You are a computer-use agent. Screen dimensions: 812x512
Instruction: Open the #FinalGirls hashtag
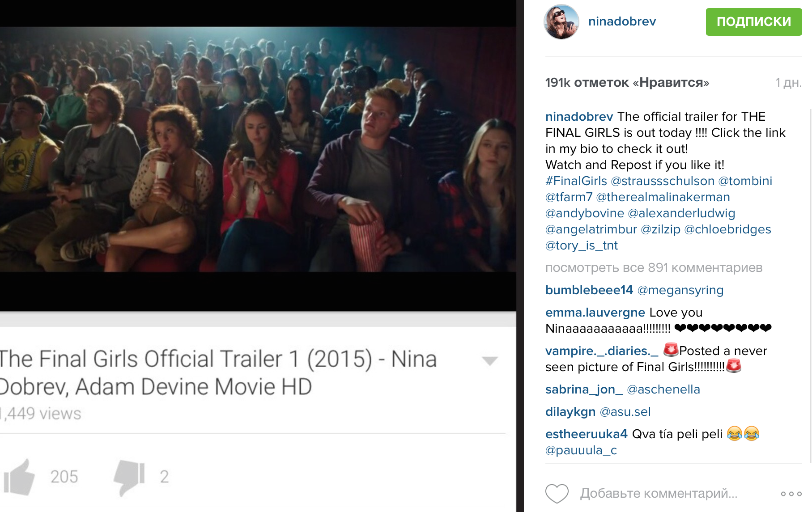point(576,181)
